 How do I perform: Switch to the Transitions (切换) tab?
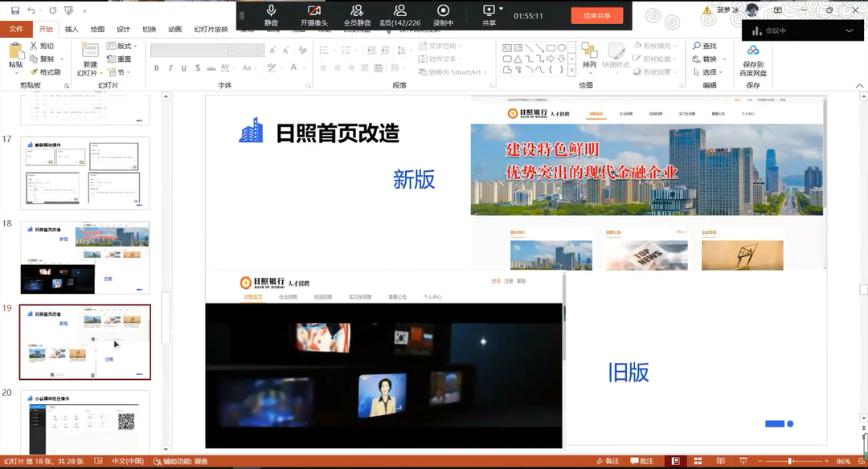(x=149, y=29)
